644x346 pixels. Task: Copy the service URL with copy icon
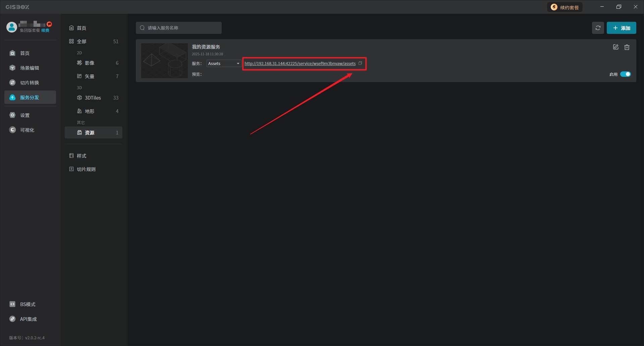point(360,63)
